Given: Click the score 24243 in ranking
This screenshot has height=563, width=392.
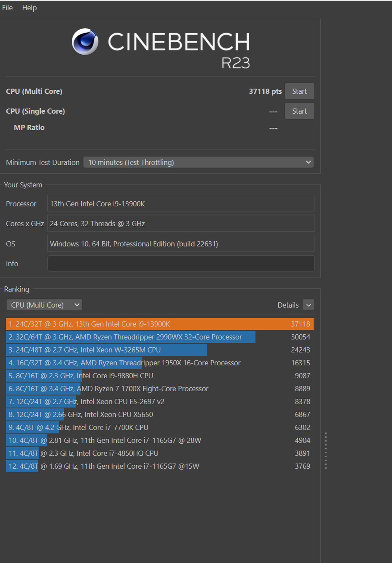Looking at the screenshot, I should click(x=301, y=350).
